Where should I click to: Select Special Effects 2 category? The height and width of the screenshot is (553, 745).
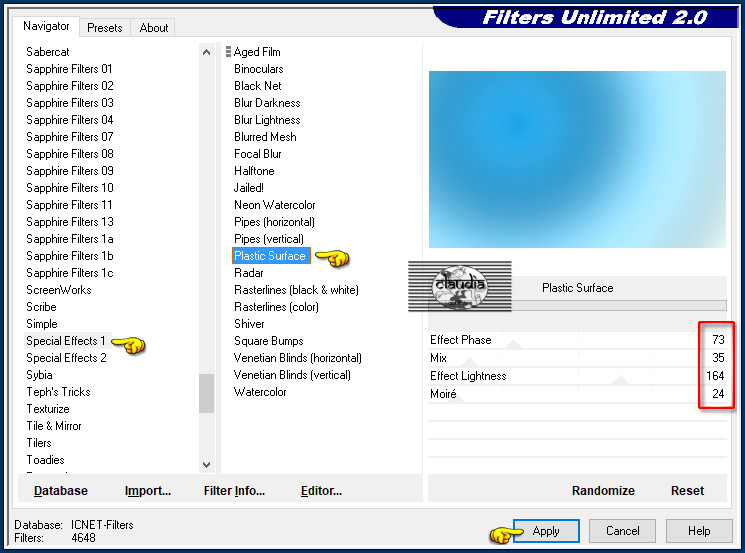[x=66, y=358]
